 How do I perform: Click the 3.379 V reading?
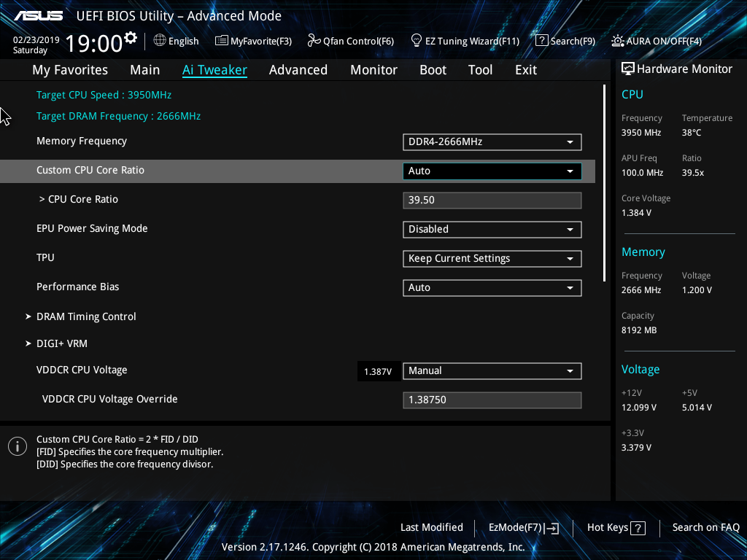636,448
